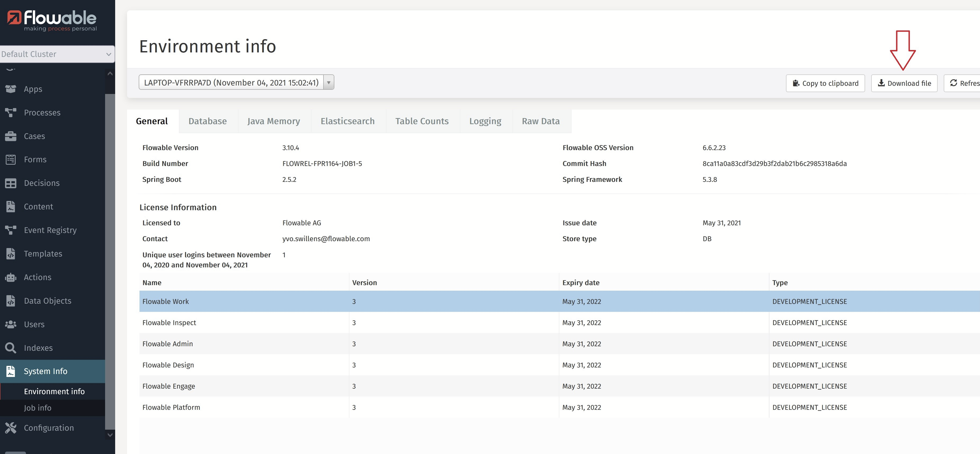This screenshot has height=454, width=980.
Task: Click the Copy to clipboard button
Action: click(x=825, y=83)
